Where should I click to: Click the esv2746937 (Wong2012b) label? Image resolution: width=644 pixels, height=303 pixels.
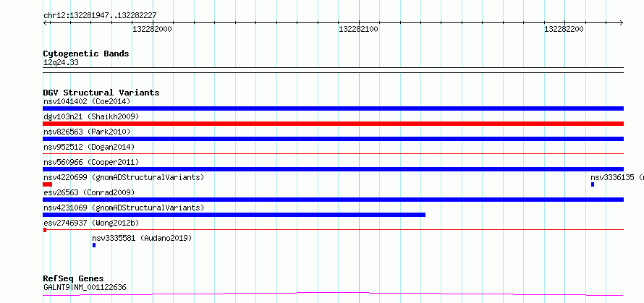[x=91, y=223]
